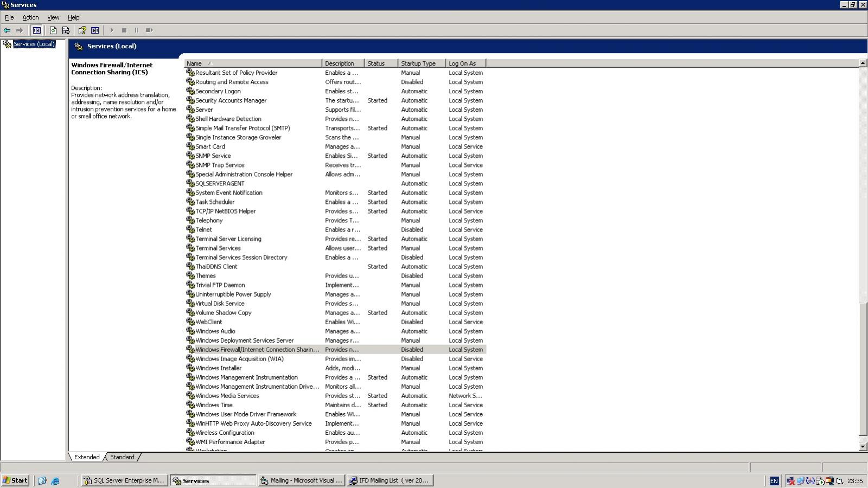This screenshot has width=868, height=488.
Task: Sort by the Log On As column header
Action: pyautogui.click(x=465, y=63)
